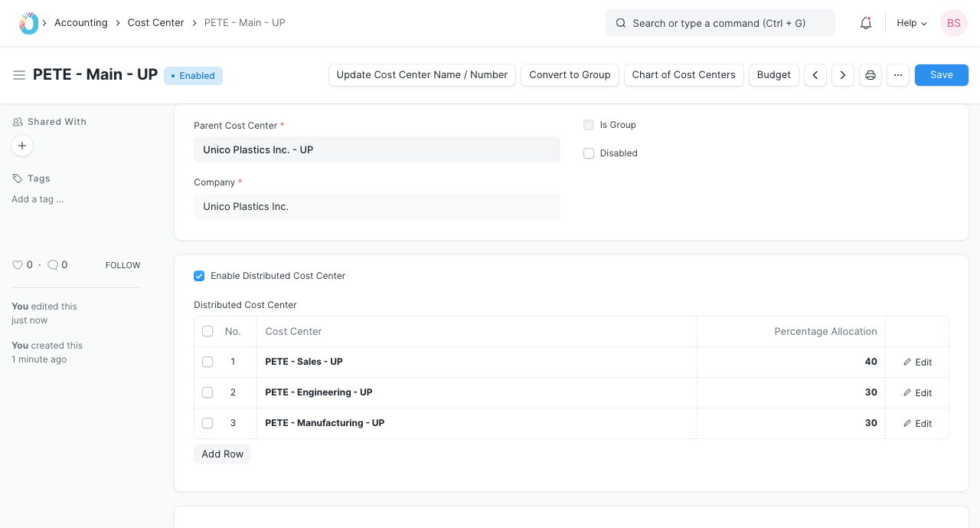The image size is (980, 528).
Task: Open the Accounting breadcrumb
Action: [x=80, y=22]
